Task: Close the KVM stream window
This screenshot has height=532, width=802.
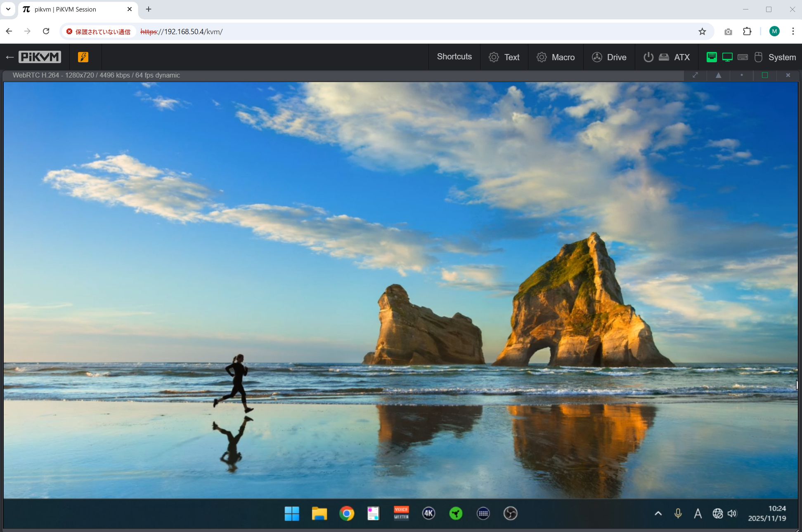Action: [x=788, y=75]
